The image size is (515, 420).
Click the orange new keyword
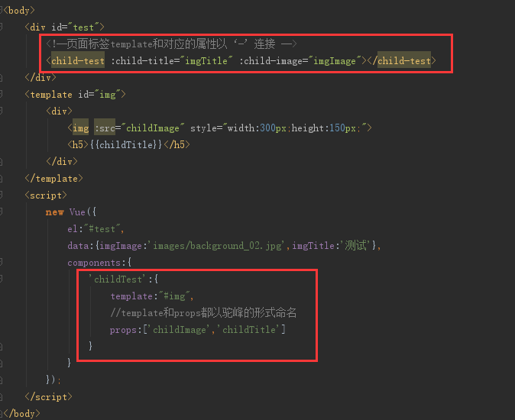click(x=54, y=212)
